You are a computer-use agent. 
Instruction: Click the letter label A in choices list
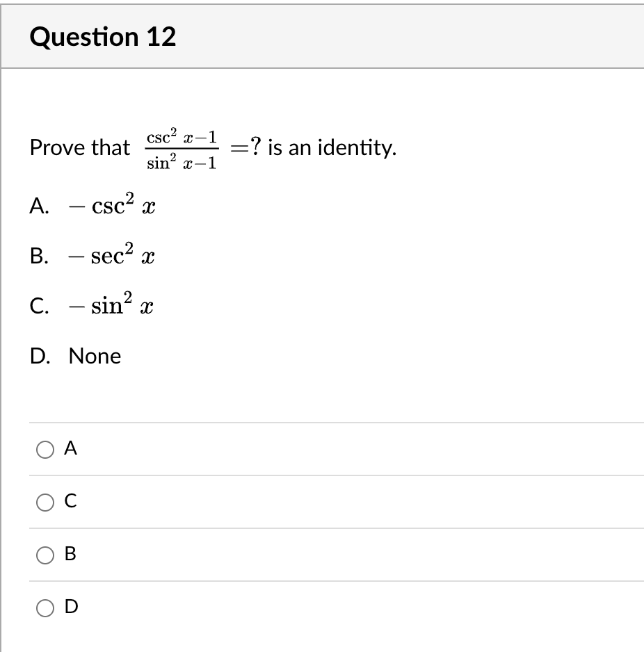click(x=38, y=205)
